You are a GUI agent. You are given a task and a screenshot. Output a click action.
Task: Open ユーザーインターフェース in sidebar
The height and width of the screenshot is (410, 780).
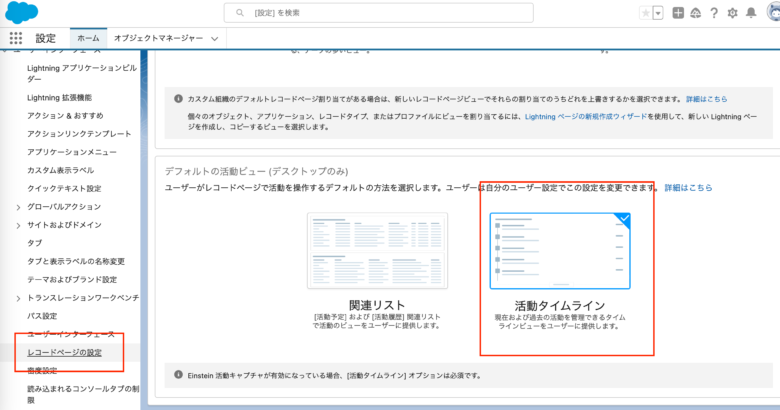tap(71, 334)
